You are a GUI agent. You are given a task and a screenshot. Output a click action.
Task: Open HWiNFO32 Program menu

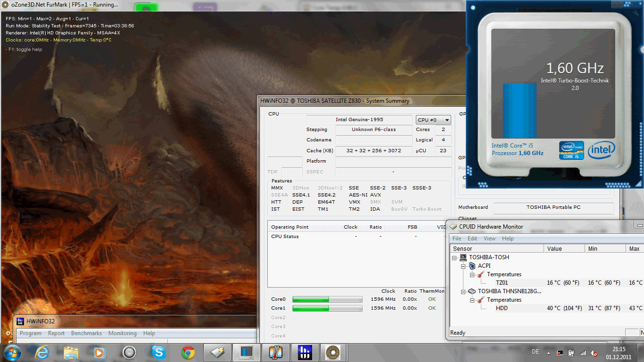pyautogui.click(x=31, y=333)
